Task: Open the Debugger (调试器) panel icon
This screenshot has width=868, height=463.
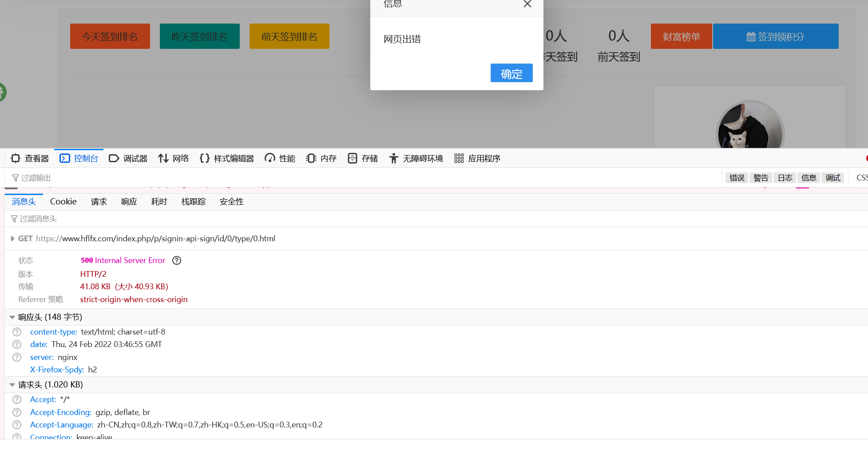Action: [x=114, y=159]
